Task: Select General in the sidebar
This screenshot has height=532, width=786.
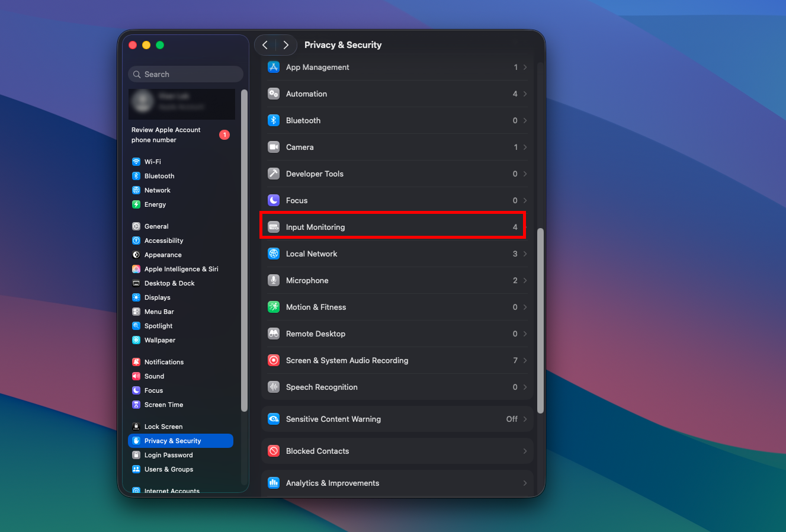Action: pyautogui.click(x=156, y=226)
